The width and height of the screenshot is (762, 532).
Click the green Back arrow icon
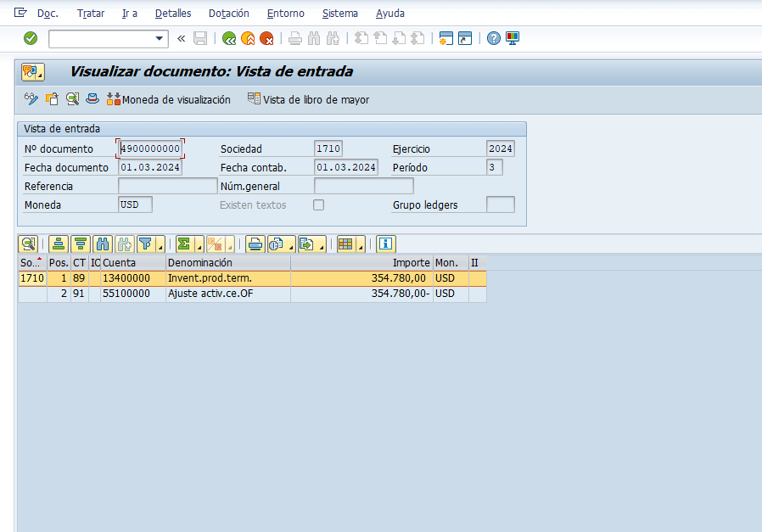[x=228, y=38]
